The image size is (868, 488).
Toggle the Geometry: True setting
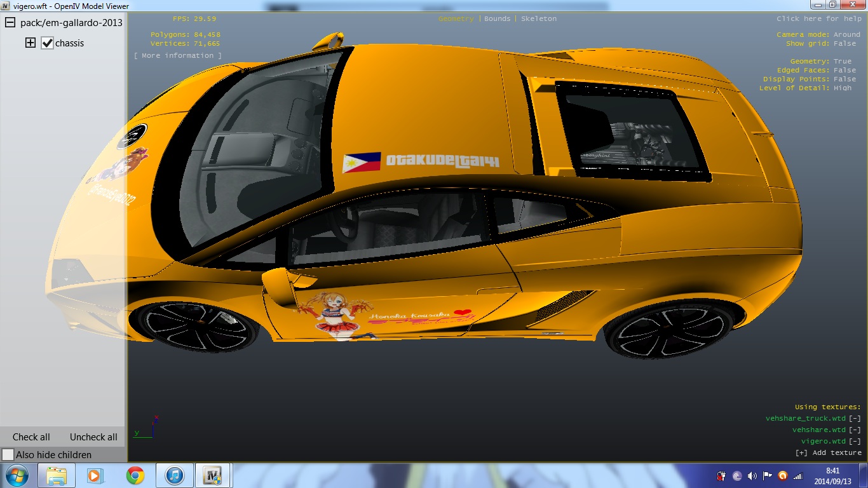821,61
